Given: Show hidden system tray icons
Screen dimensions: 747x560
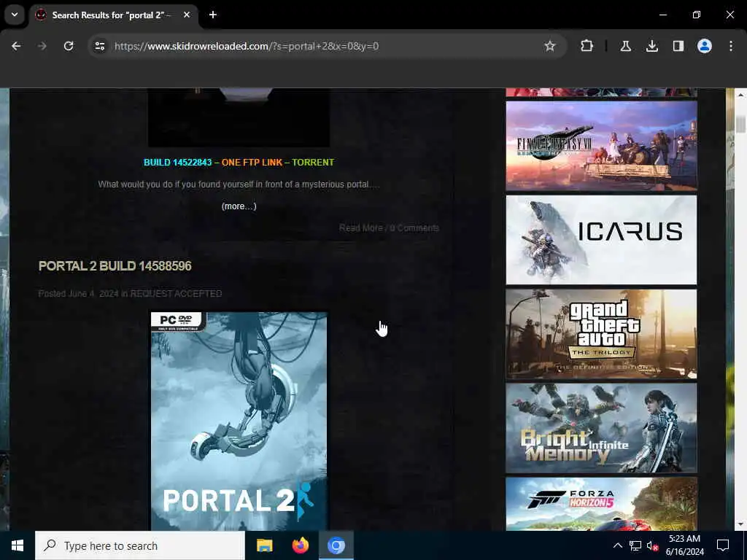Looking at the screenshot, I should (x=617, y=545).
